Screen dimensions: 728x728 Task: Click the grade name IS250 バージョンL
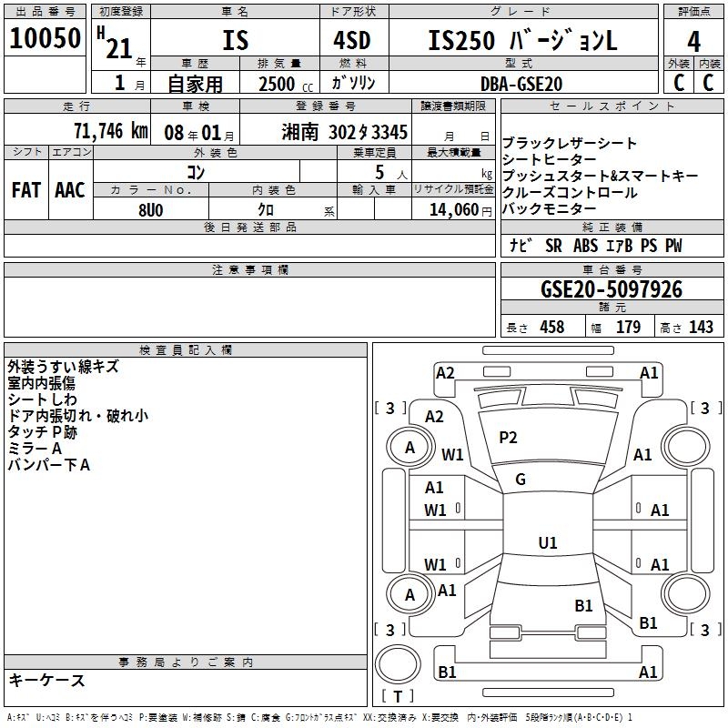[x=522, y=41]
